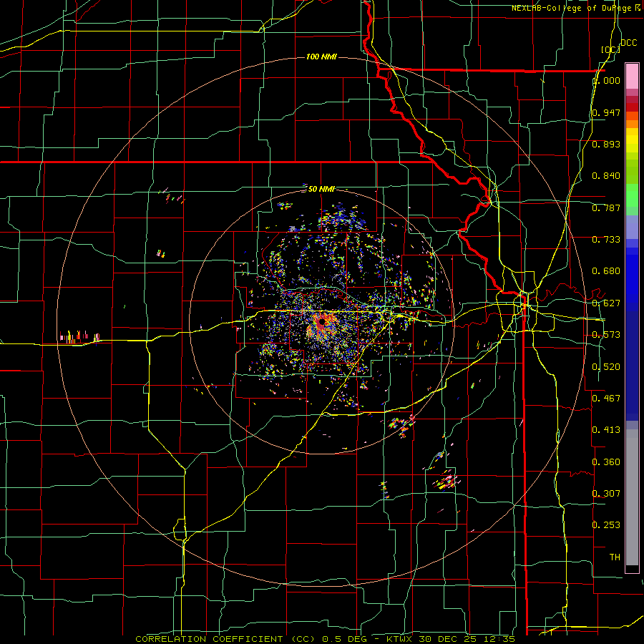Screen dimensions: 644x644
Task: Click the 0.360 legend value
Action: [x=606, y=462]
